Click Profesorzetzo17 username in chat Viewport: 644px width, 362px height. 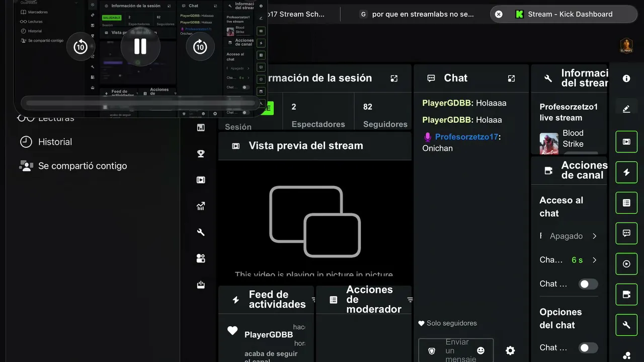[466, 137]
